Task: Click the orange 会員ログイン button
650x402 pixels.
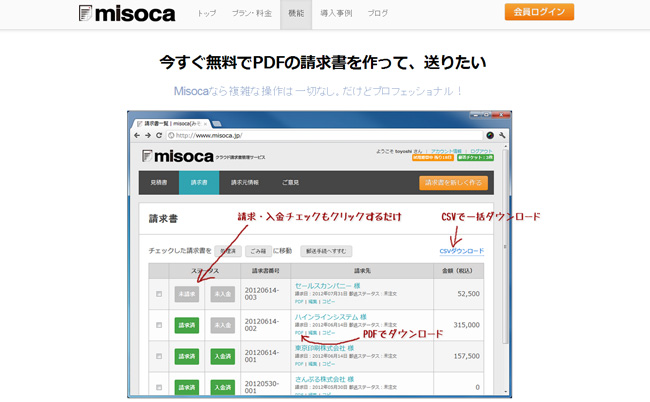Action: [x=539, y=12]
